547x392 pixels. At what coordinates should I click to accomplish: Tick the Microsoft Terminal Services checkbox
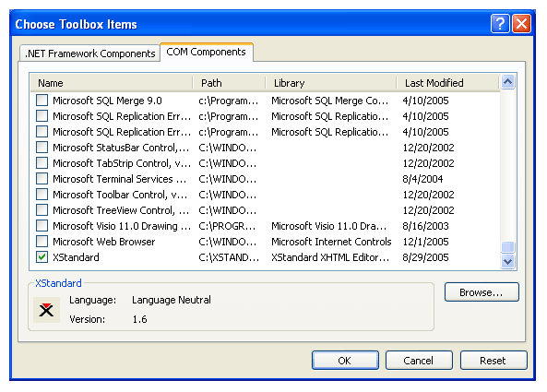(x=42, y=179)
